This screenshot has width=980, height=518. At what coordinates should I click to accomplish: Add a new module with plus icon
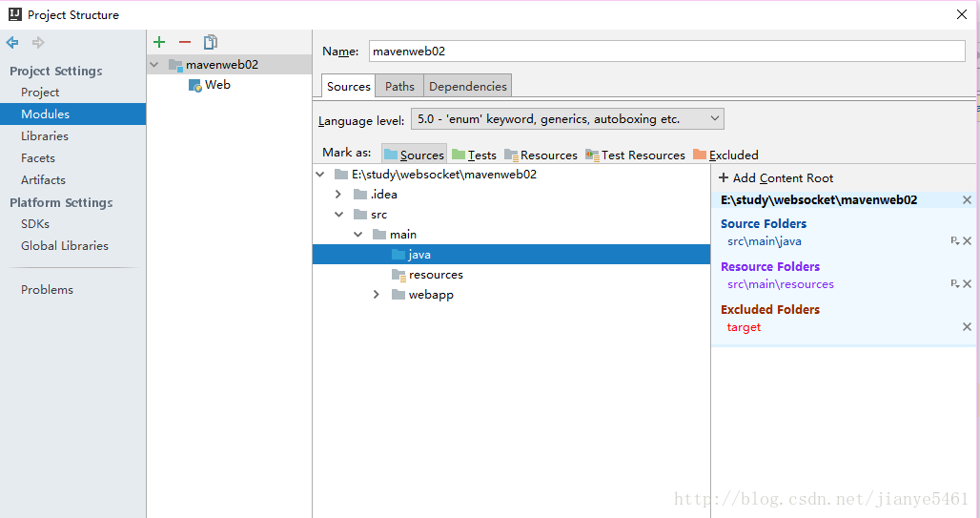click(x=159, y=42)
